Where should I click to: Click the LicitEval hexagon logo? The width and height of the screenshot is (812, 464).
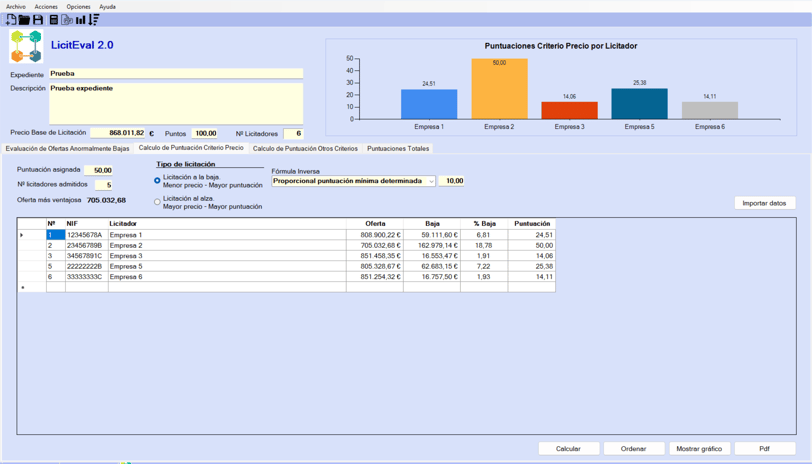coord(26,46)
